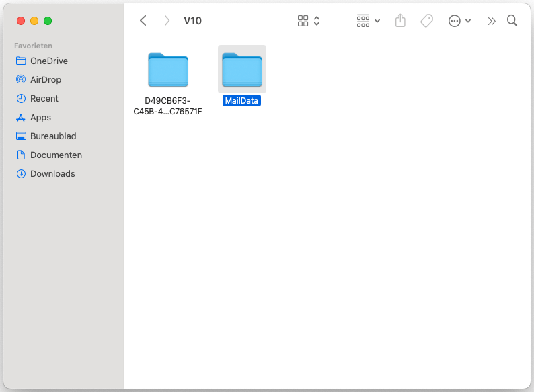Select the MailData folder icon
This screenshot has width=534, height=392.
pos(242,69)
